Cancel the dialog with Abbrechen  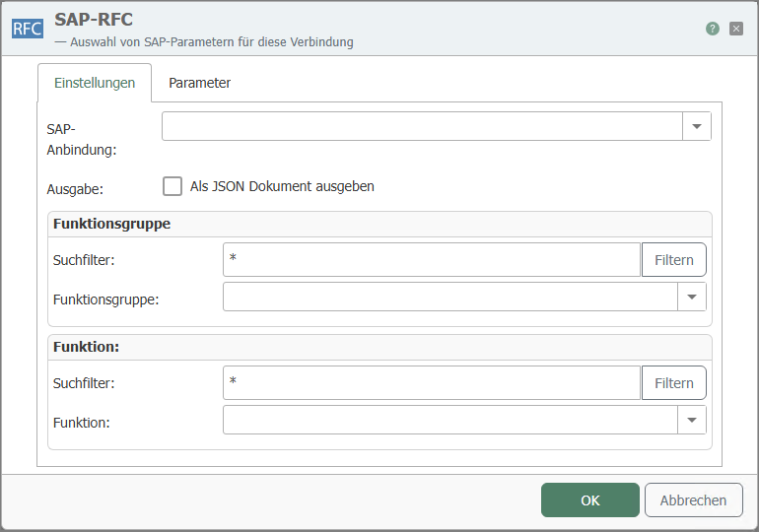[x=693, y=499]
